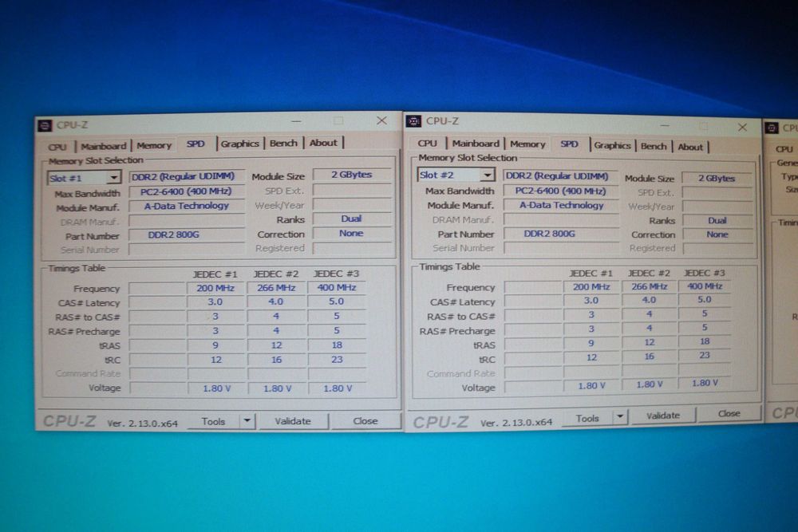Screen dimensions: 798x532
Task: Click Ranks value Dual in Slot #1 window
Action: (x=352, y=219)
